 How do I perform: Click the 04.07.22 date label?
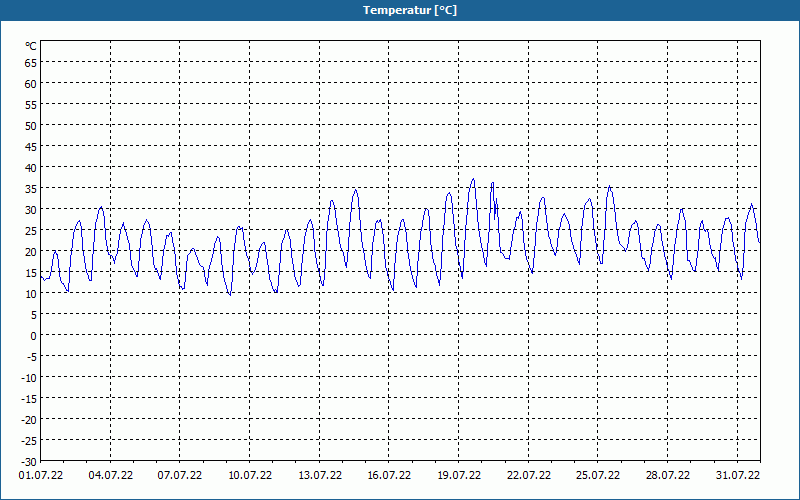[x=111, y=476]
